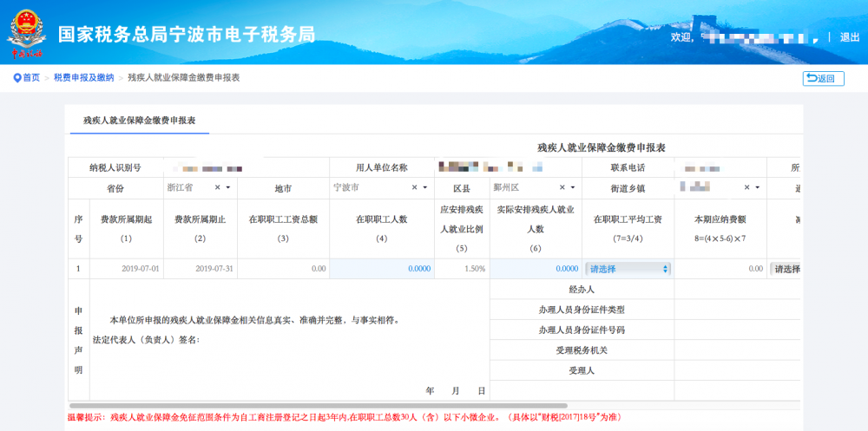This screenshot has width=868, height=431.
Task: Clear the 宁波市 city selection (×)
Action: [414, 187]
